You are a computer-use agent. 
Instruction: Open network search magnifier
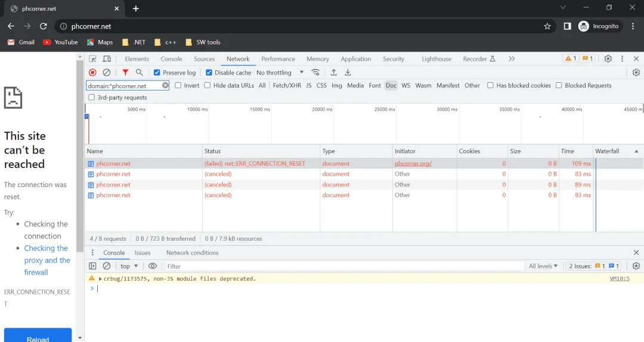139,72
